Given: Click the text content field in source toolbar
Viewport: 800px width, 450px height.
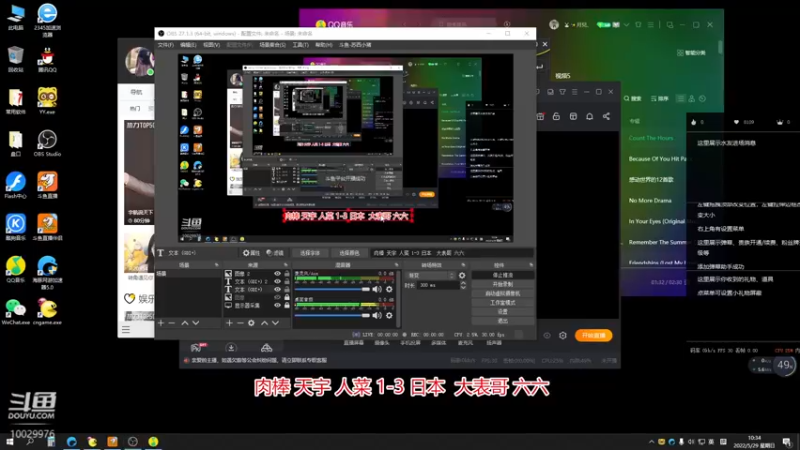Looking at the screenshot, I should coord(452,253).
